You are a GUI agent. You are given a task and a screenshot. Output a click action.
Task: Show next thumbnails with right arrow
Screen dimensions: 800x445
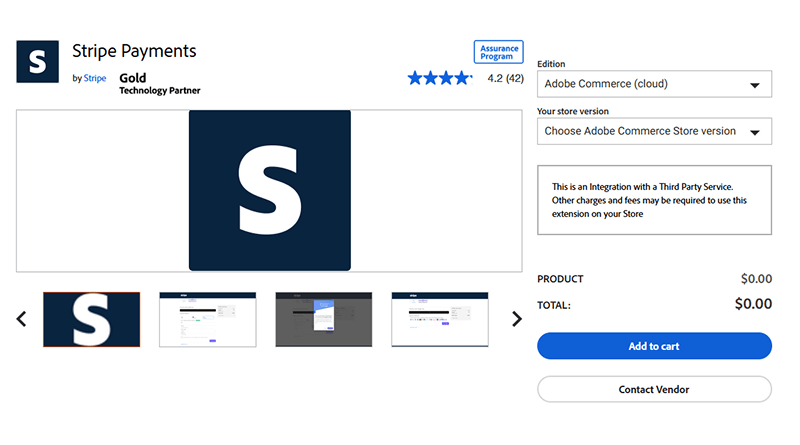point(517,319)
